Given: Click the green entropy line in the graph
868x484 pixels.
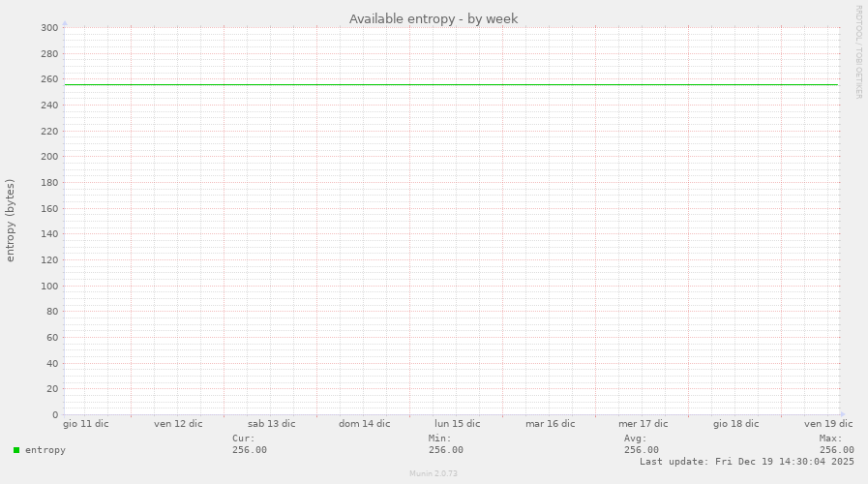Looking at the screenshot, I should [x=452, y=85].
